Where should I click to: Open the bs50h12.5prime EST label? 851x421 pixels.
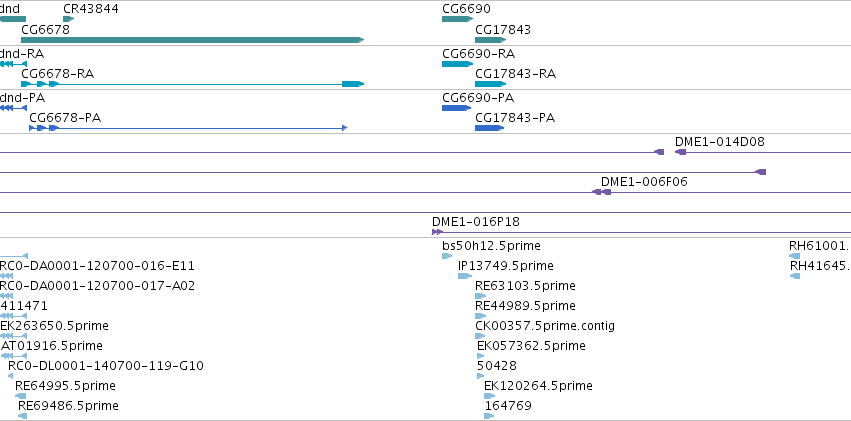pyautogui.click(x=491, y=246)
